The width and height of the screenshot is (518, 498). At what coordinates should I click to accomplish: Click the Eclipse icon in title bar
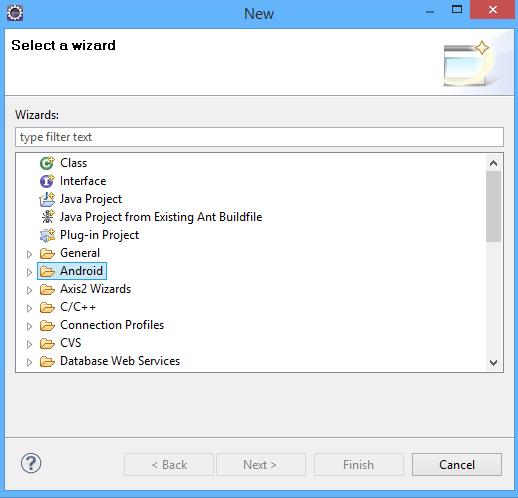pyautogui.click(x=15, y=13)
